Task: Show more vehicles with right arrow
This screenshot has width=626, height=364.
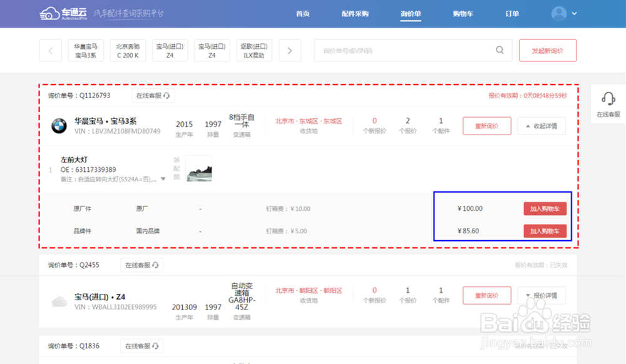Action: pyautogui.click(x=290, y=51)
